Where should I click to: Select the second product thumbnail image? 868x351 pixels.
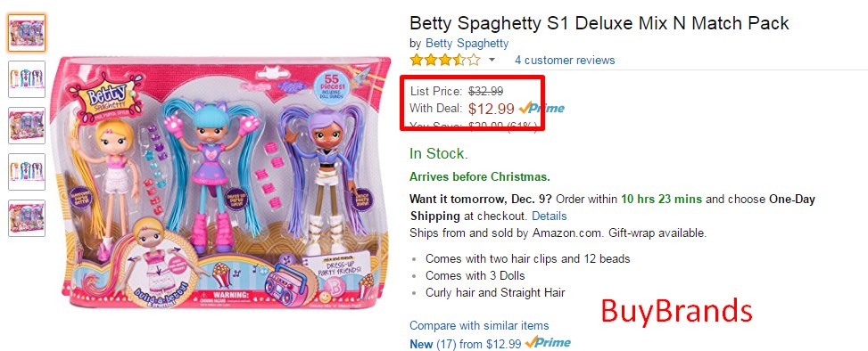click(x=27, y=79)
